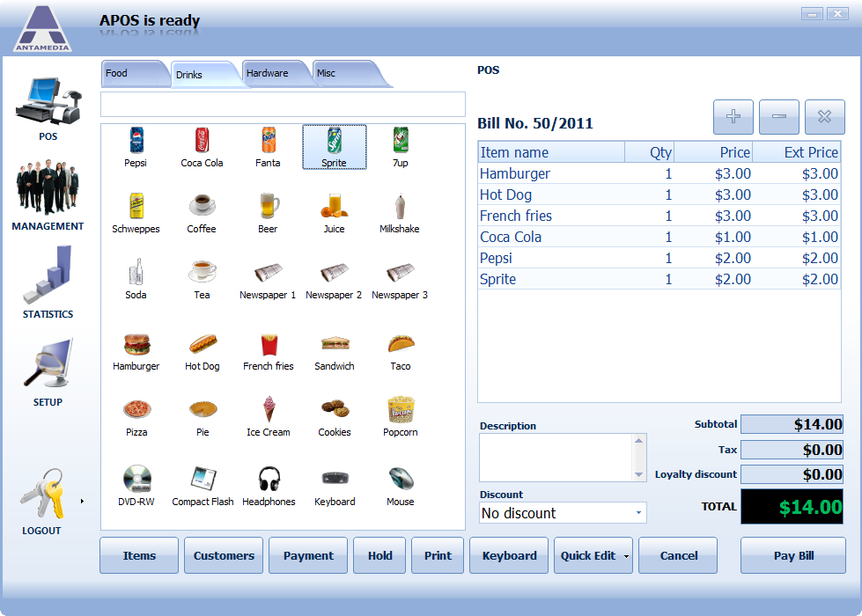Screen dimensions: 862x616
Task: Select Newspaper 2 item
Action: (x=334, y=279)
